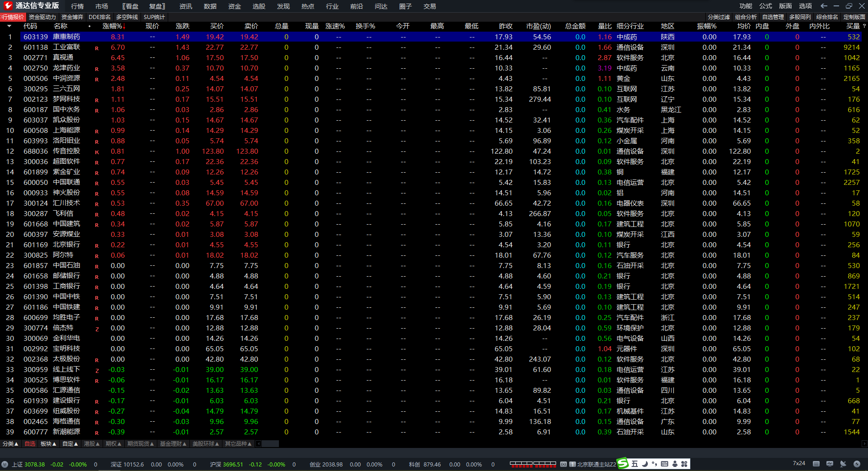The width and height of the screenshot is (868, 471).
Task: Switch to the DDE排名 tab
Action: (99, 17)
